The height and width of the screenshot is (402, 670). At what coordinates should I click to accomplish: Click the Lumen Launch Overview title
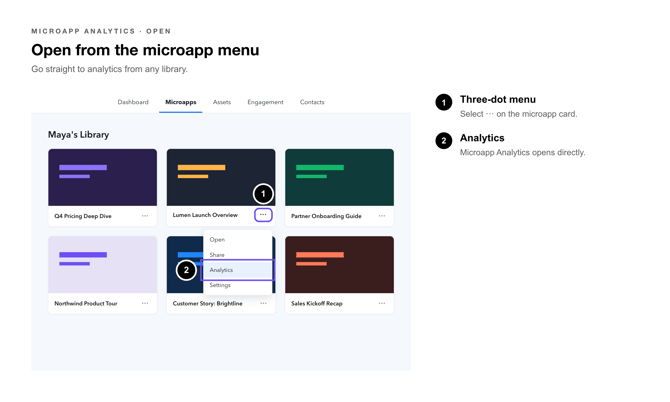[205, 215]
